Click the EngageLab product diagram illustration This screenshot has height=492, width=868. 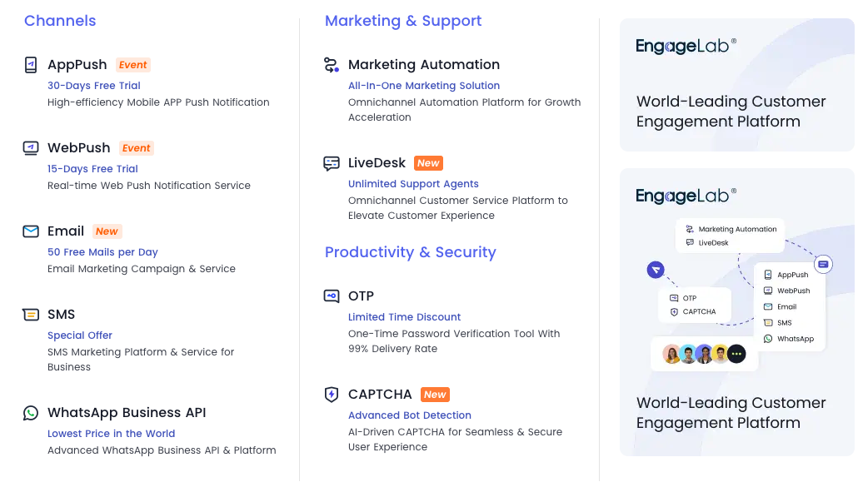[737, 296]
